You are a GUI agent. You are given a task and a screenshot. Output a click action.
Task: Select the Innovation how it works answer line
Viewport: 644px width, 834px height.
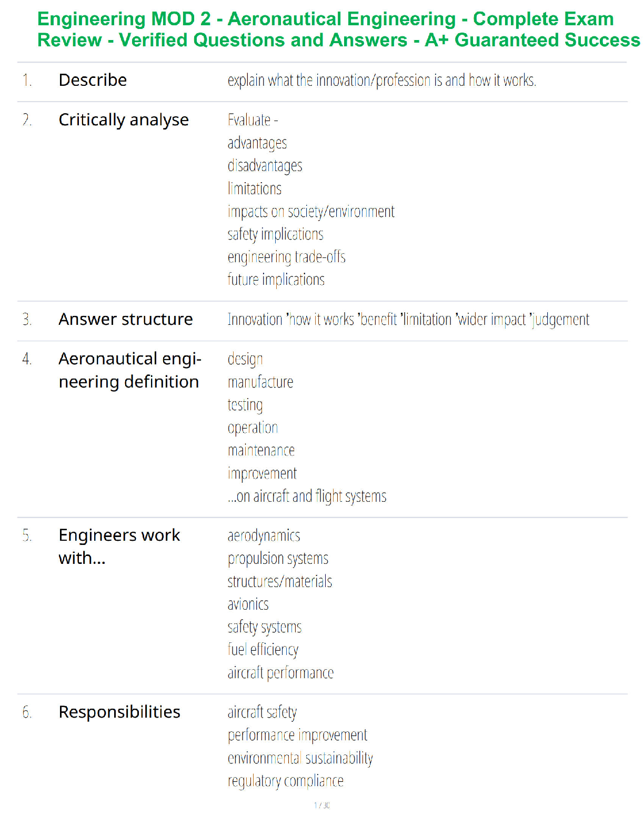[x=408, y=320]
